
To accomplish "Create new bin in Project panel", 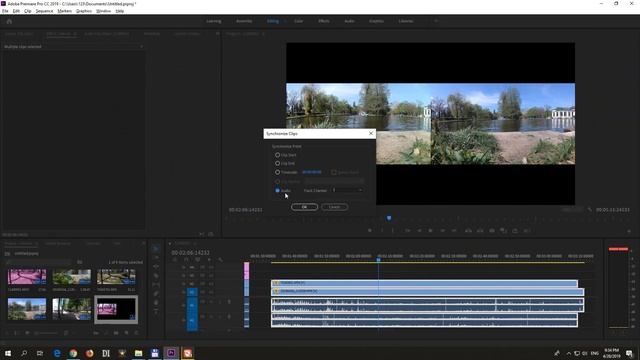I will pos(116,333).
